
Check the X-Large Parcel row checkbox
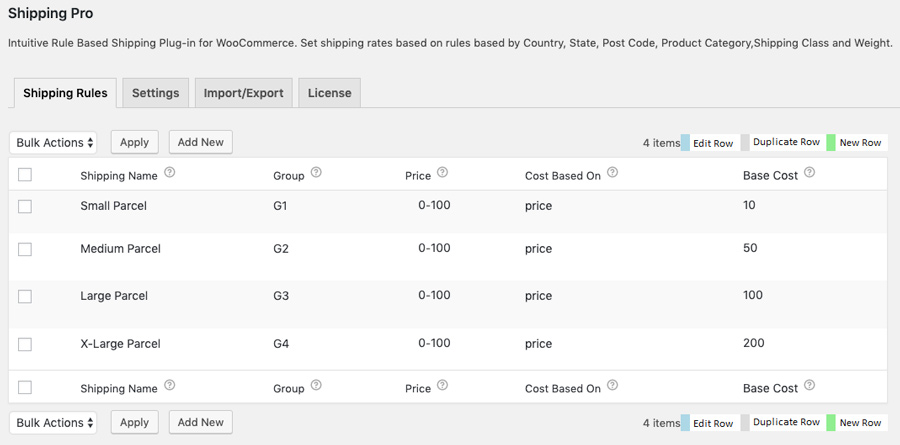pyautogui.click(x=25, y=344)
